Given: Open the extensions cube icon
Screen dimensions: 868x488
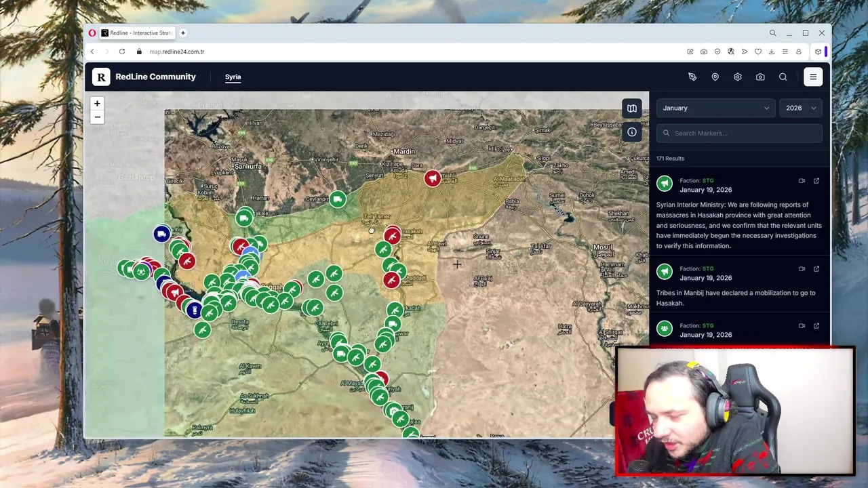Looking at the screenshot, I should pyautogui.click(x=818, y=52).
